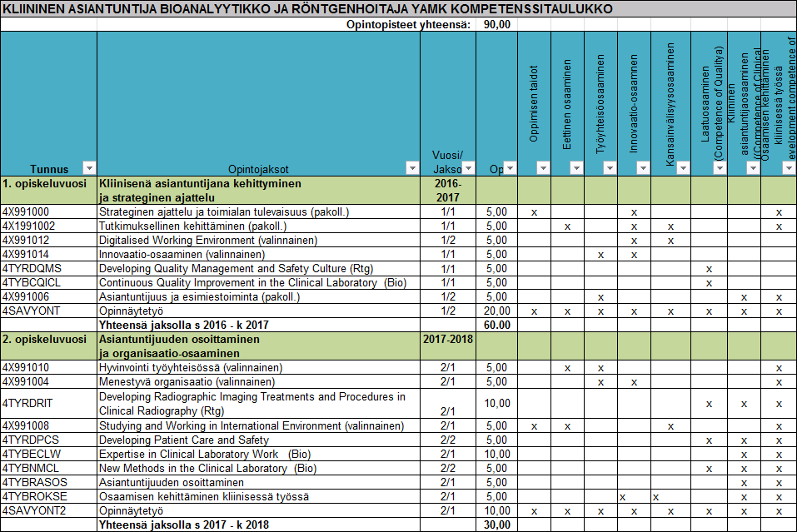The image size is (797, 532).
Task: Expand the Laatuosaaminen column filter
Action: (x=719, y=168)
